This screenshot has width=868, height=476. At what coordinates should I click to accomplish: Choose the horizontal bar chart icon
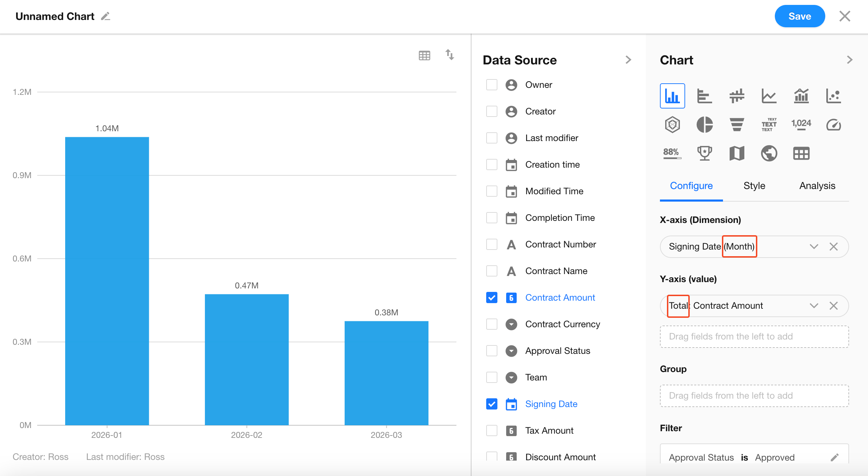click(x=704, y=96)
